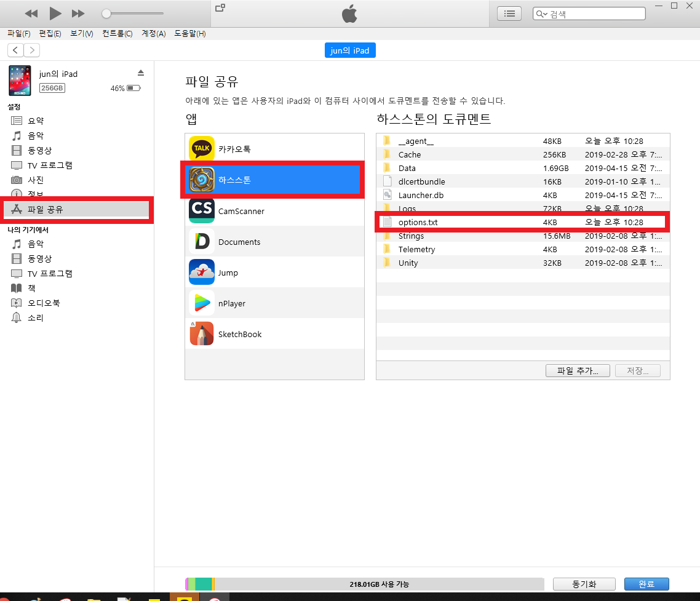
Task: Click the search field
Action: pyautogui.click(x=589, y=14)
